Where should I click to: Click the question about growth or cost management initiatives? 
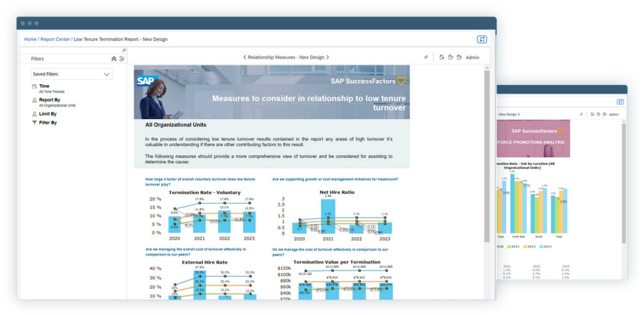click(x=335, y=179)
